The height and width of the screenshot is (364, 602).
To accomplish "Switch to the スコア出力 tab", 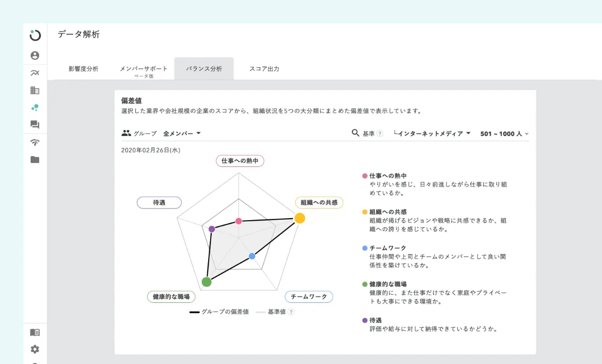I will point(264,69).
